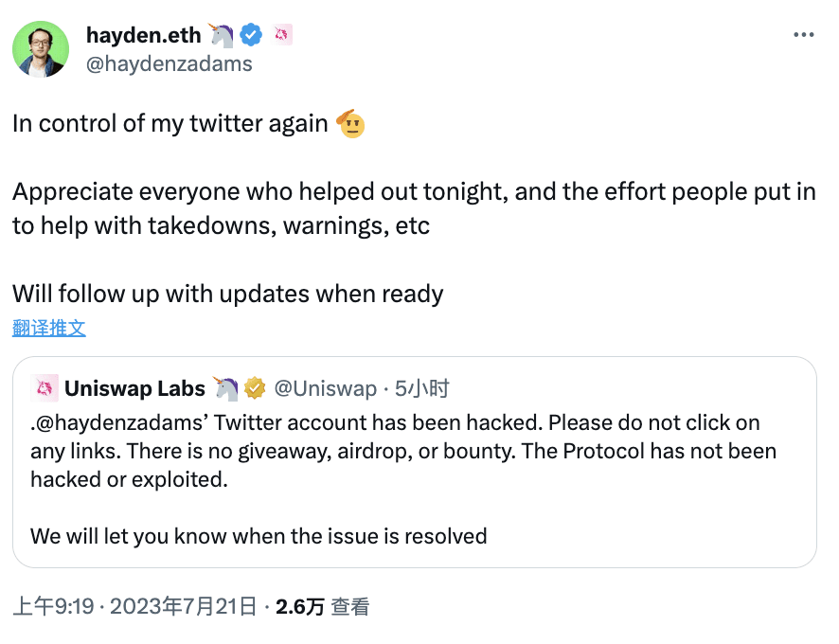Open the 5小时 timestamp on the quoted tweet
839x644 pixels.
tap(422, 388)
